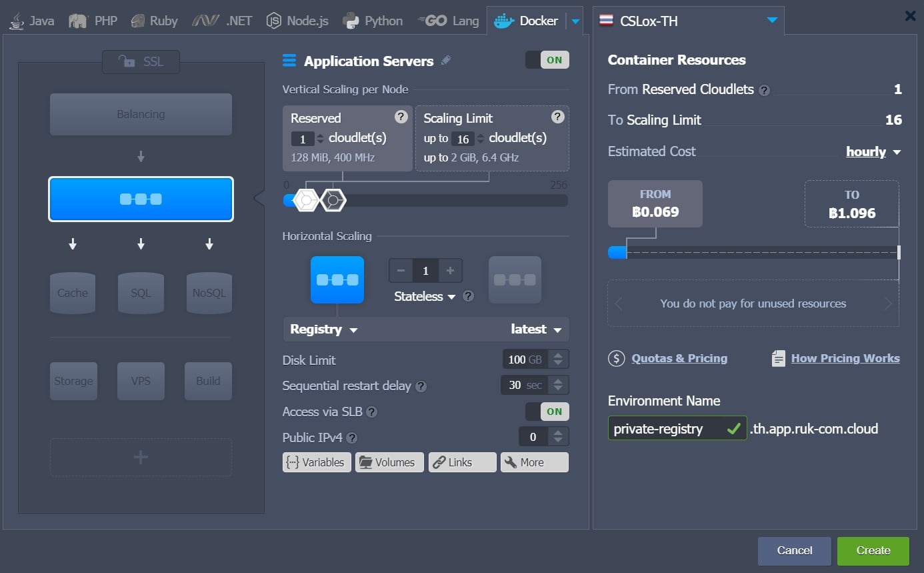Switch to the Java tab
The width and height of the screenshot is (924, 573).
pos(32,21)
